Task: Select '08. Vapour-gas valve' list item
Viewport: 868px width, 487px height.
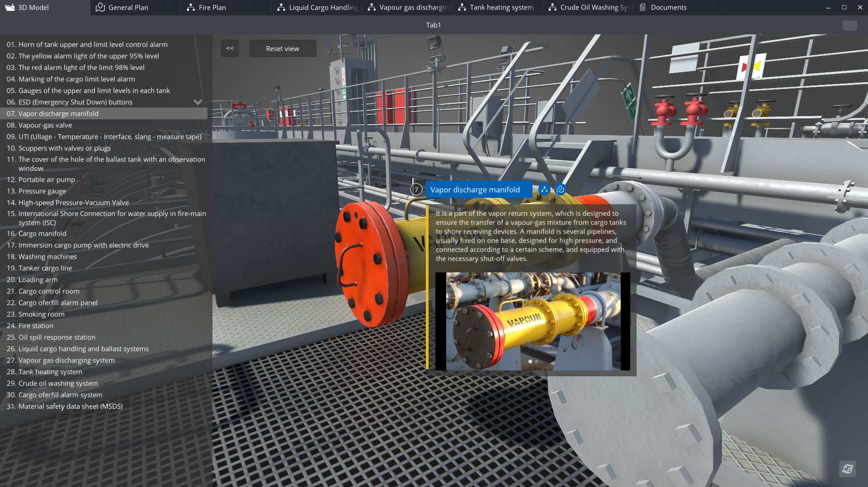Action: pos(45,125)
